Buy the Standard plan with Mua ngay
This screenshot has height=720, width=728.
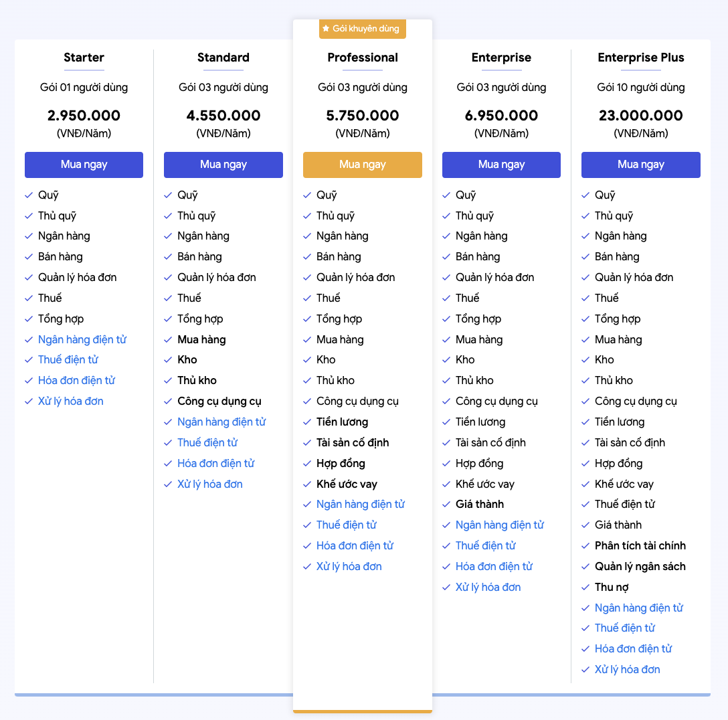pyautogui.click(x=223, y=165)
